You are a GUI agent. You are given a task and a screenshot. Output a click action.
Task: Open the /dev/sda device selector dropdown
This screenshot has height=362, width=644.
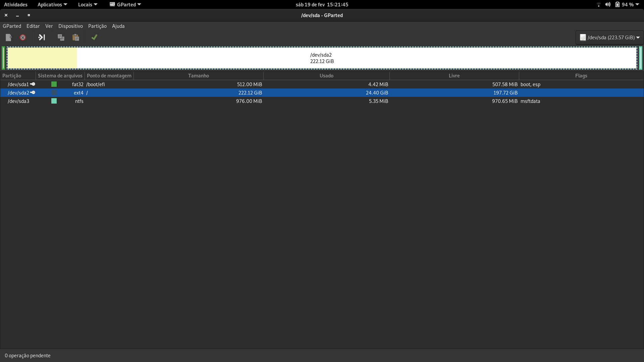click(609, 38)
